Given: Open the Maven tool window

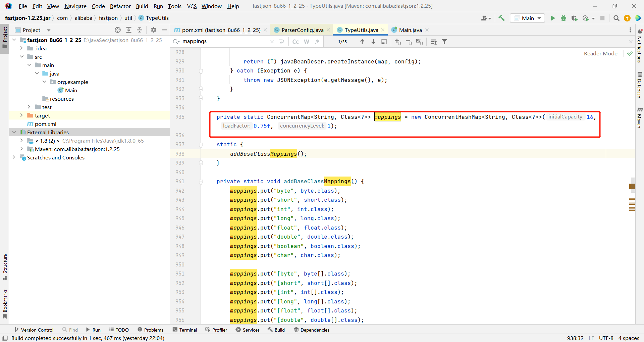Looking at the screenshot, I should click(x=640, y=117).
